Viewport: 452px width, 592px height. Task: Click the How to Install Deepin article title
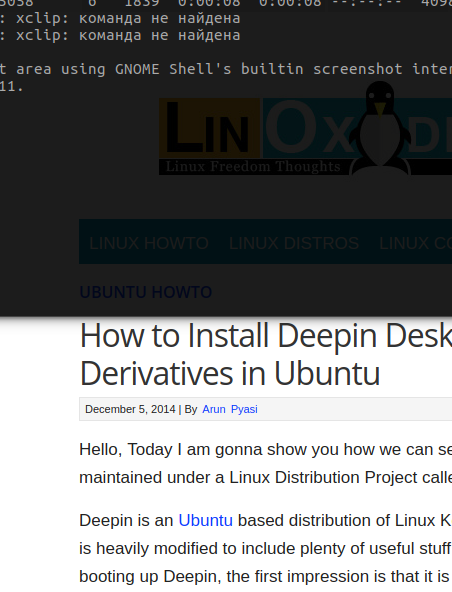coord(266,354)
